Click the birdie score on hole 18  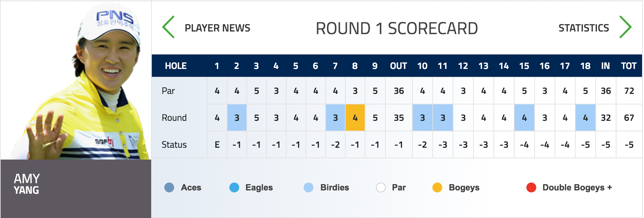pyautogui.click(x=586, y=118)
